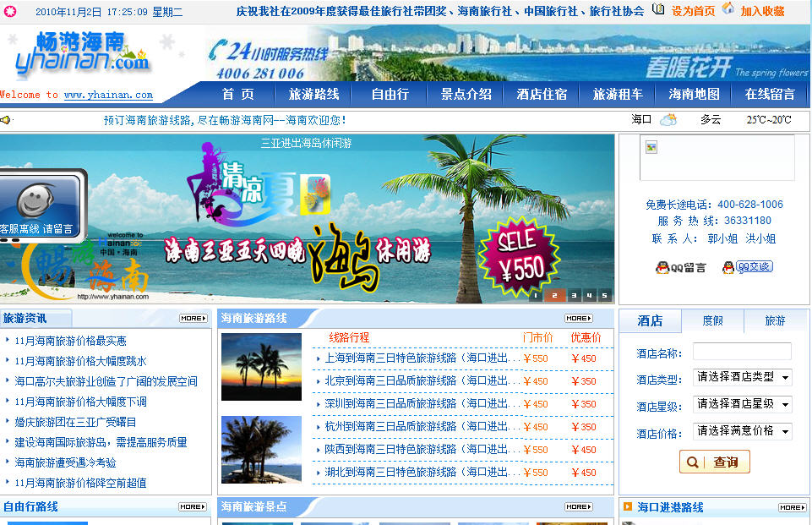The width and height of the screenshot is (812, 525).
Task: Open the sunset palm tree route thumbnail
Action: (261, 367)
